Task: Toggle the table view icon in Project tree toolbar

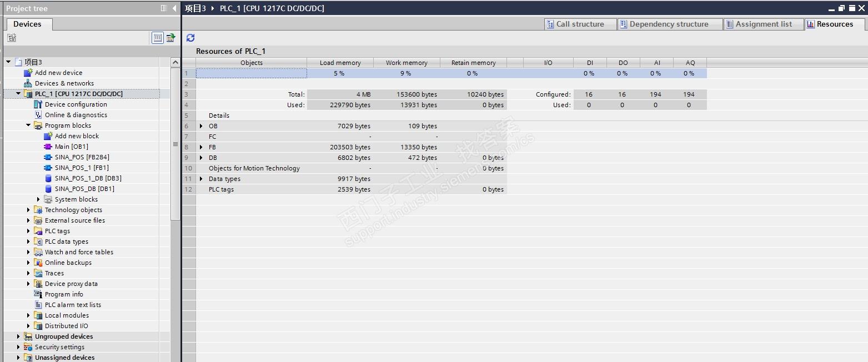Action: [158, 38]
